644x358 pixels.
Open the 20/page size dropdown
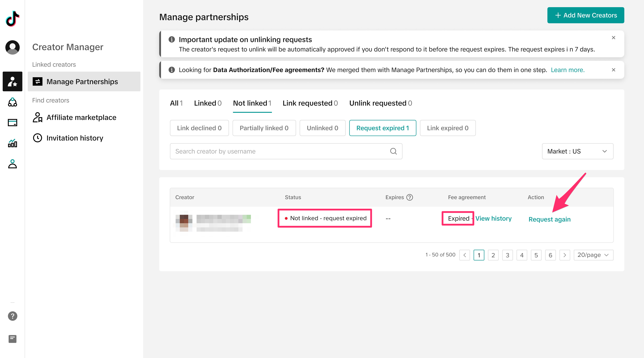point(593,255)
